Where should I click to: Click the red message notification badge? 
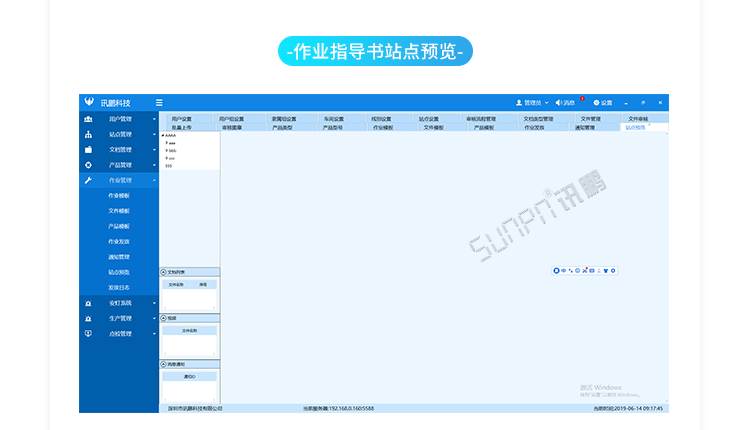(x=582, y=99)
